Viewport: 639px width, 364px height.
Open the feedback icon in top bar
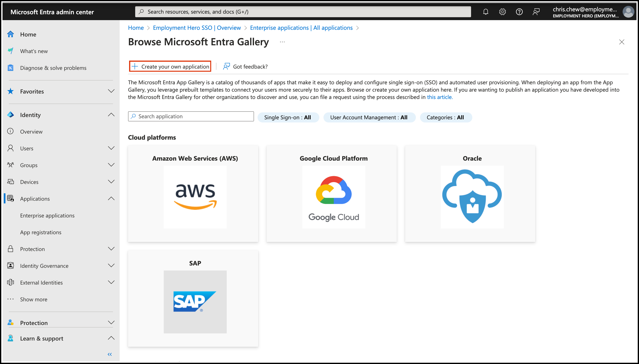pos(536,12)
